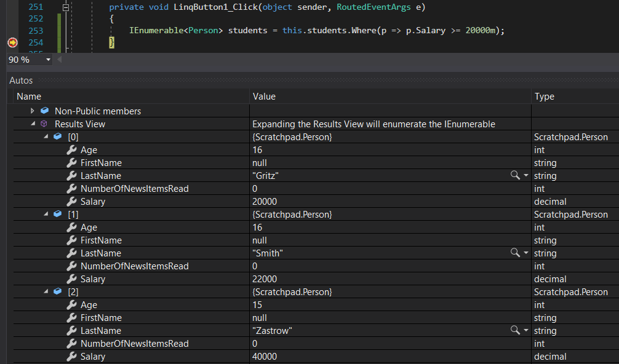
Task: Click the wrench icon next to NumberOfNewsItemsRead under [0]
Action: click(71, 189)
